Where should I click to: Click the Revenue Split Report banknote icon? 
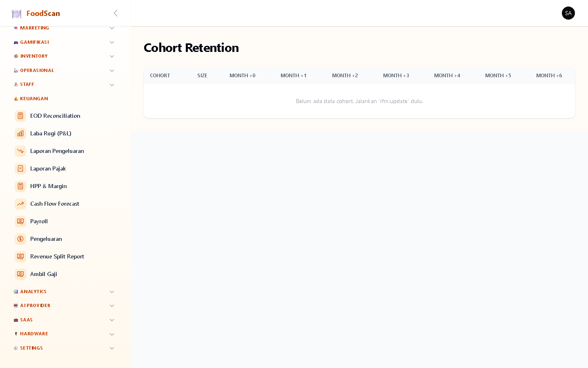point(20,256)
